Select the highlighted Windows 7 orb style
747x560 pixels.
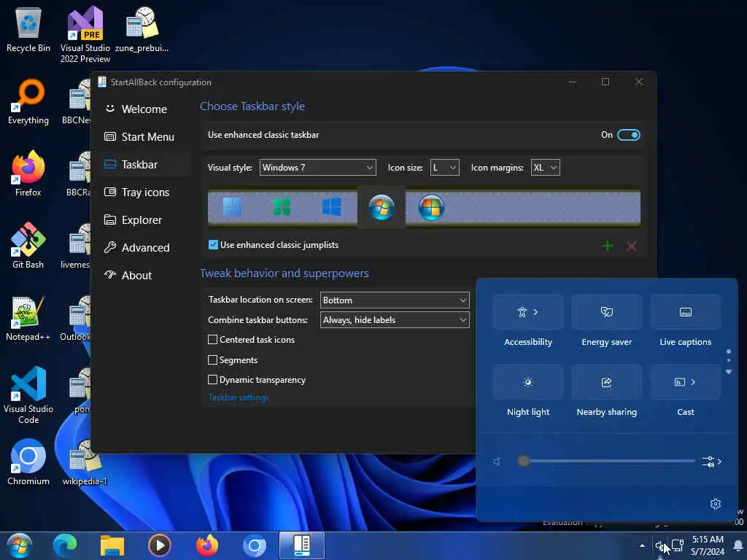[x=381, y=208]
